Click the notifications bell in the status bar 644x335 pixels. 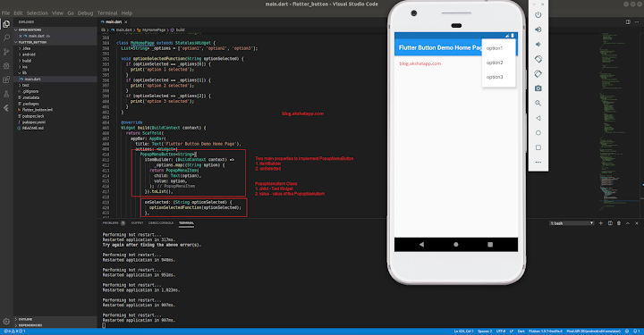(x=636, y=331)
